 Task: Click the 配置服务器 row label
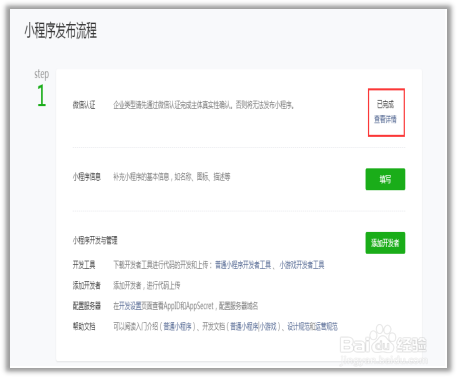(x=87, y=306)
